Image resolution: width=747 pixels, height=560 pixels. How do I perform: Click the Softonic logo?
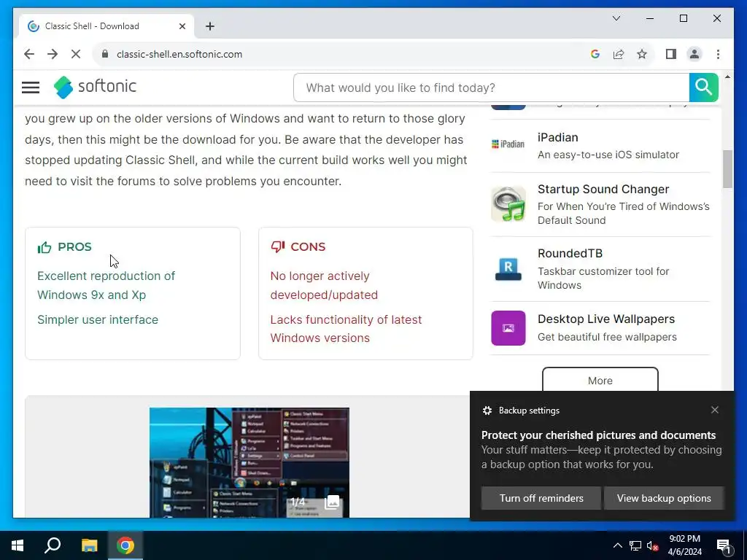pyautogui.click(x=95, y=87)
